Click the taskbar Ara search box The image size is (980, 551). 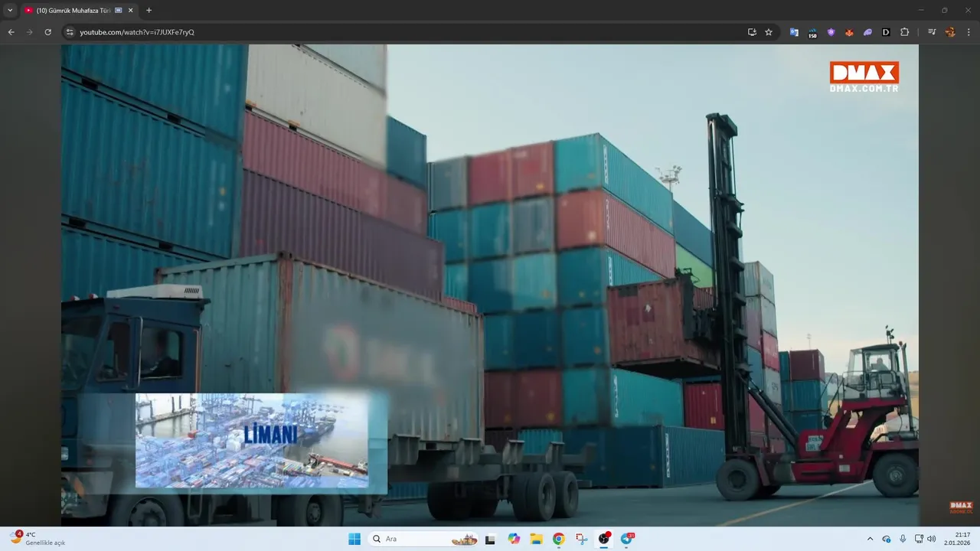(423, 539)
